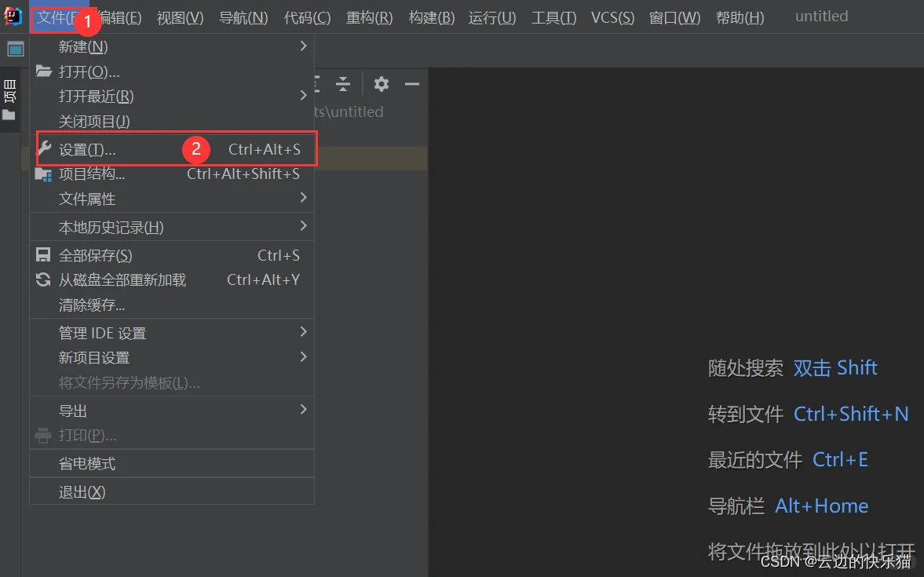Screen dimensions: 924x577
Task: Click the IntelliJ IDEA logo icon top-left
Action: pos(13,16)
